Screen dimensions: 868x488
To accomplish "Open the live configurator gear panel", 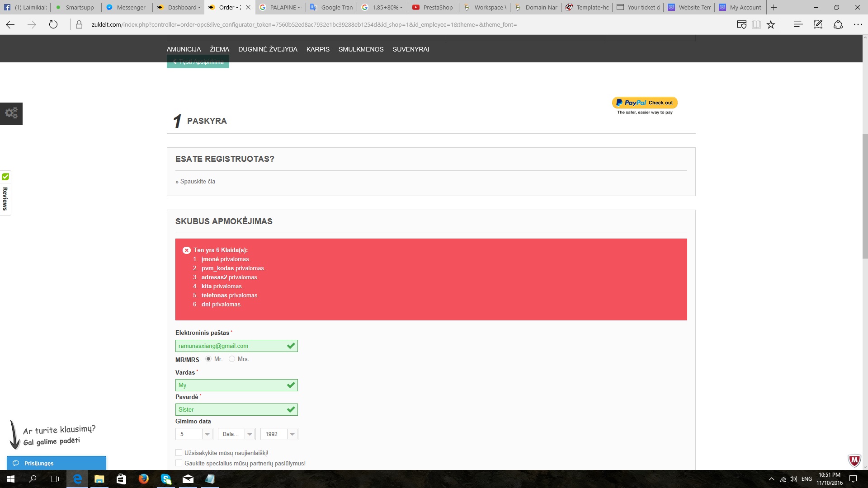I will 11,113.
